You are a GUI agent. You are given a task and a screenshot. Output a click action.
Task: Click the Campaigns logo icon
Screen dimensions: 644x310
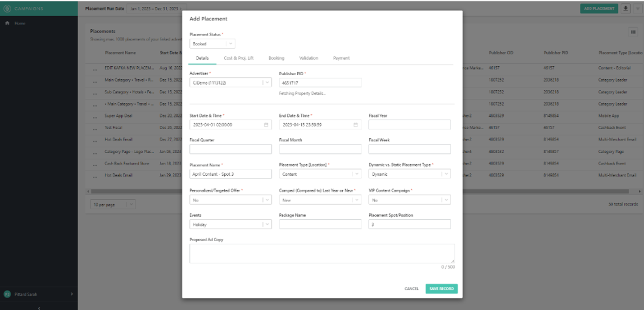pyautogui.click(x=7, y=8)
